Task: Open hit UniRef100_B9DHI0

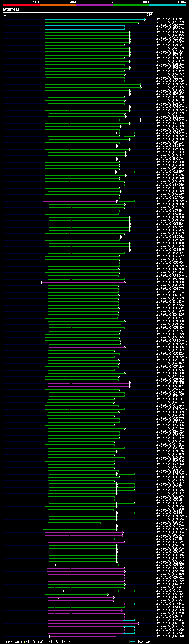Action: [x=170, y=29]
